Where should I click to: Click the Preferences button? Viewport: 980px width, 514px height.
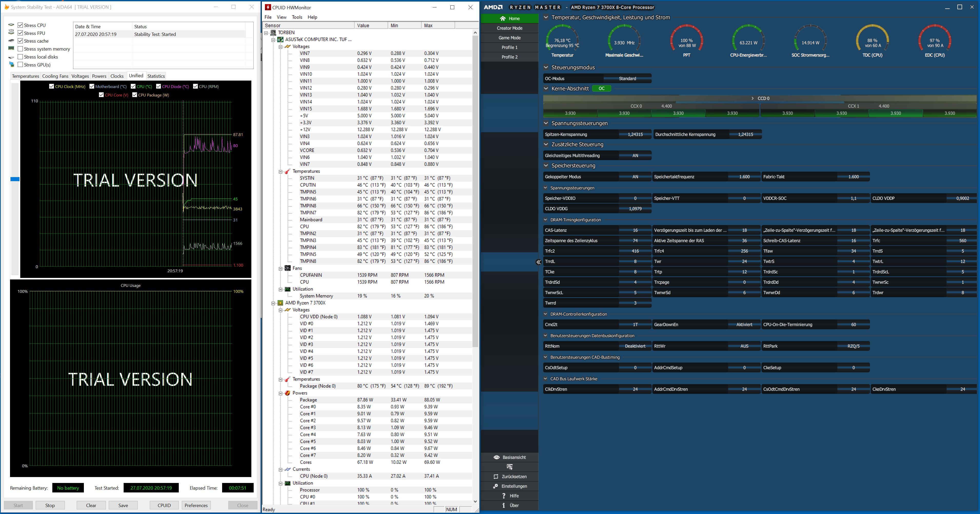[x=196, y=505]
